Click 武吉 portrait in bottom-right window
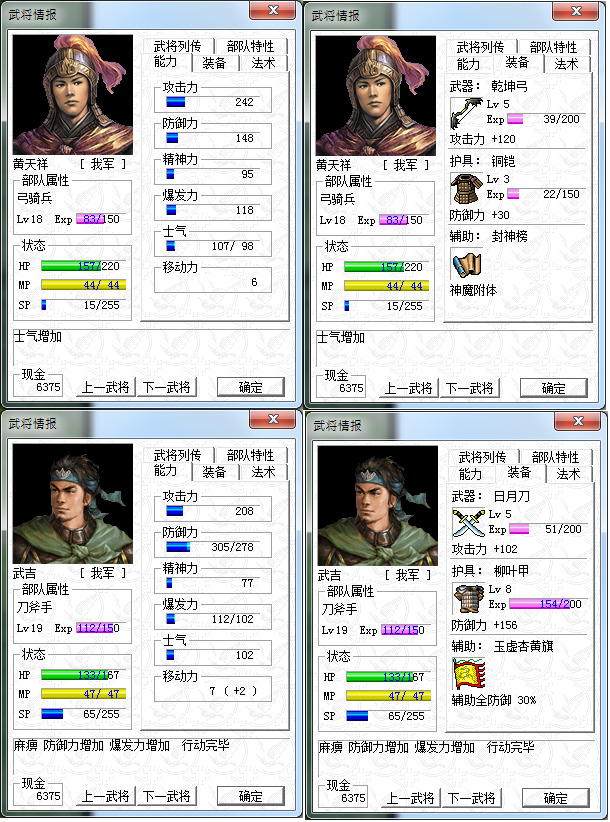This screenshot has width=610, height=822. pos(378,506)
